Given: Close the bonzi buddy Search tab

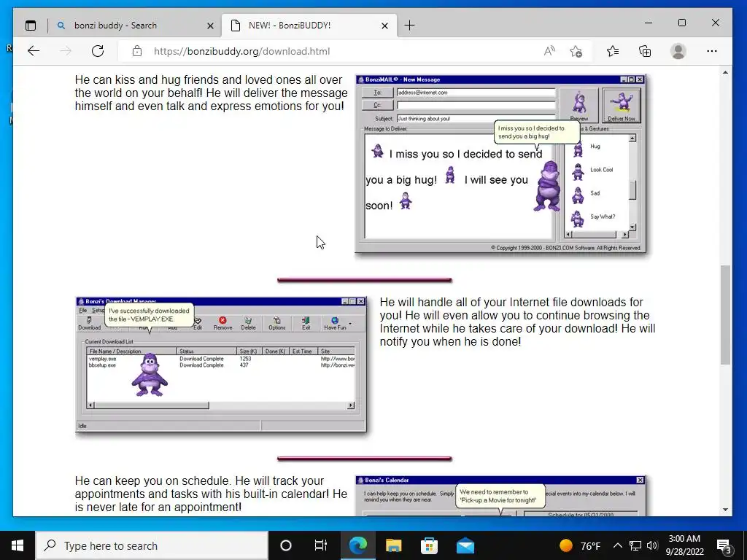Looking at the screenshot, I should (x=210, y=26).
